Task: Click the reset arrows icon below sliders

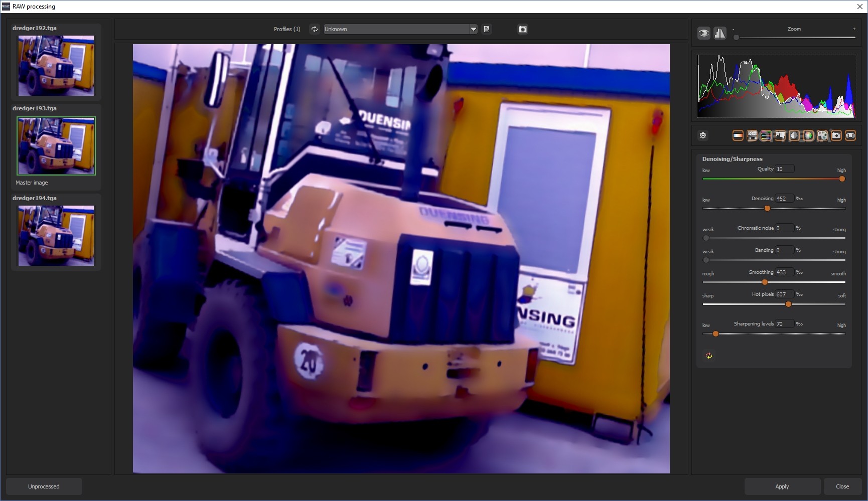Action: [709, 356]
